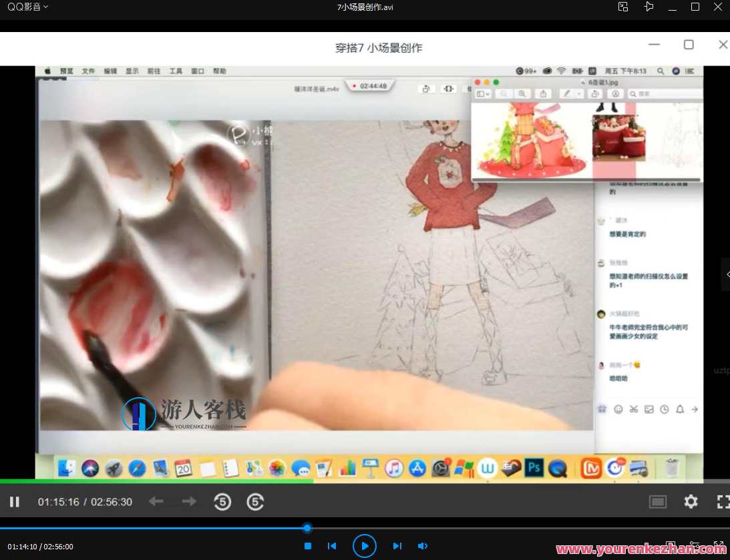Click the image upload icon in chat

point(649,409)
